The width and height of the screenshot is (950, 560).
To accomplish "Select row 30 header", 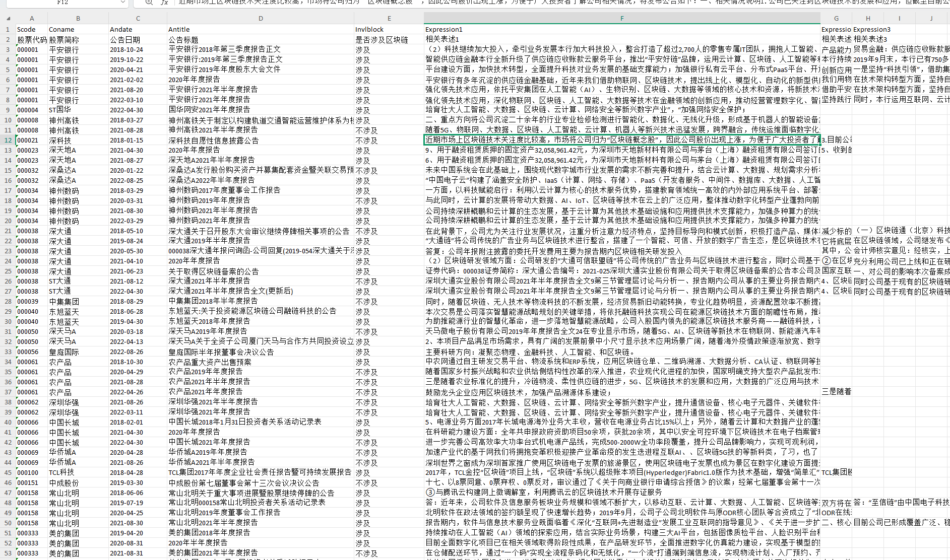I will pos(8,321).
